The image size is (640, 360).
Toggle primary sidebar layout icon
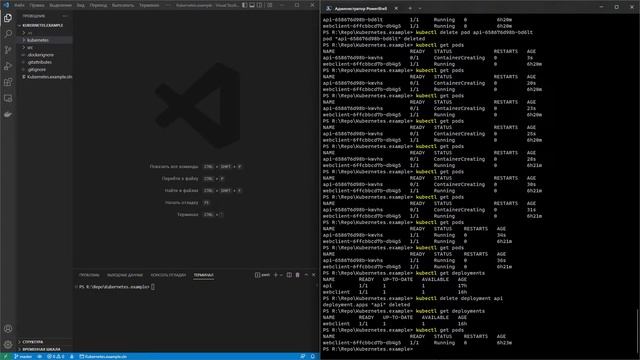(x=244, y=5)
